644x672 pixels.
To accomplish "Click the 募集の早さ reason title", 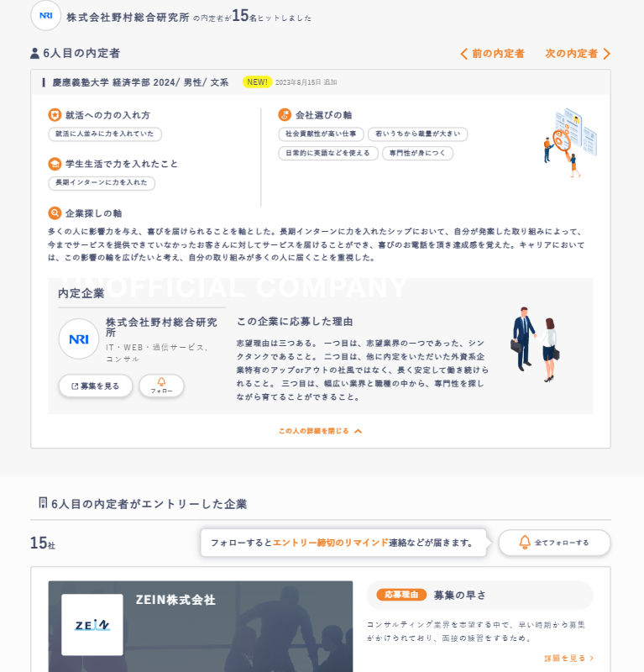I will pyautogui.click(x=460, y=596).
